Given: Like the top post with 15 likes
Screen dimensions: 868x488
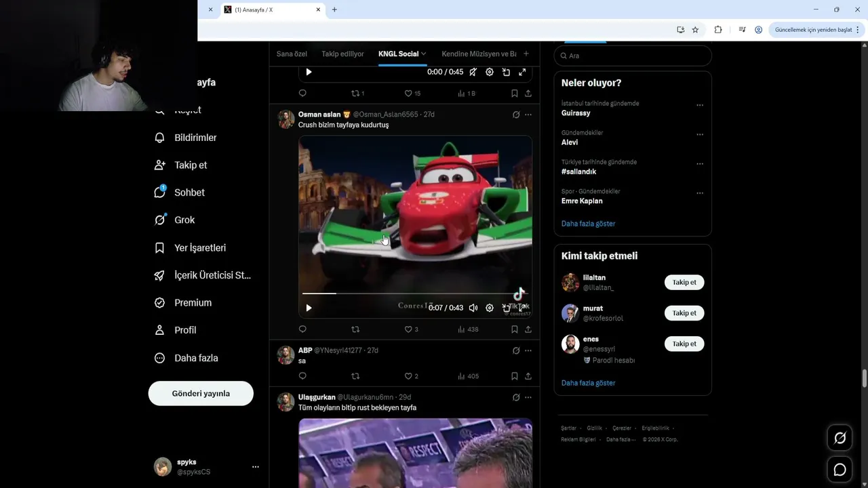Looking at the screenshot, I should tap(412, 94).
